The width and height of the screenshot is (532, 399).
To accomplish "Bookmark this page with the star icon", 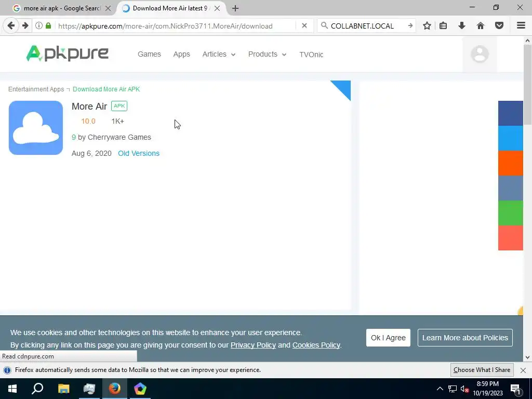I will [x=427, y=26].
